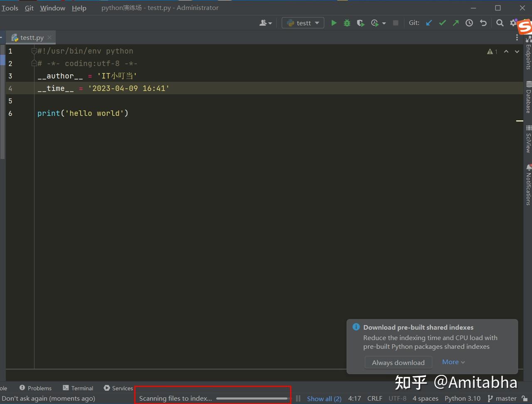The height and width of the screenshot is (404, 532).
Task: Run the testt configuration
Action: (x=334, y=23)
